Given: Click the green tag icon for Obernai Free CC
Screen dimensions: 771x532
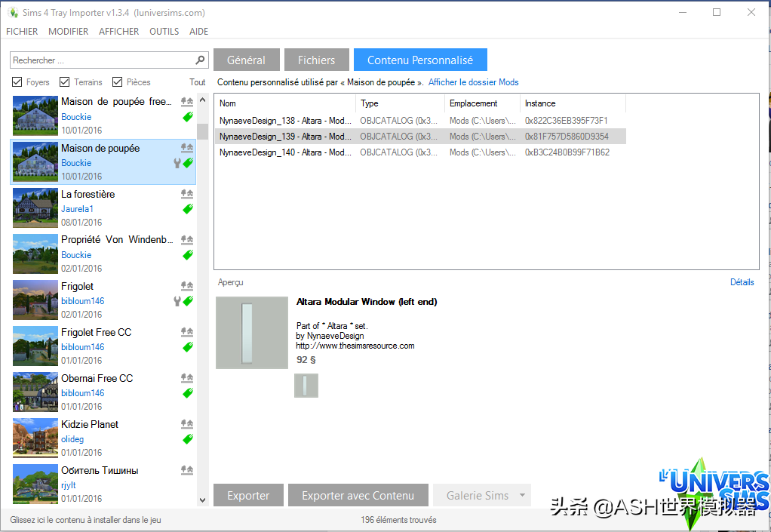Looking at the screenshot, I should pyautogui.click(x=188, y=393).
